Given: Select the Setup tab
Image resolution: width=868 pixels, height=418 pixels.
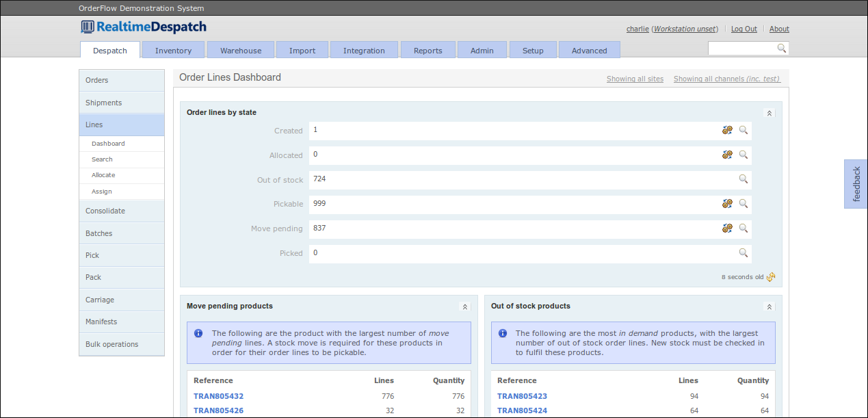Looking at the screenshot, I should pos(533,50).
